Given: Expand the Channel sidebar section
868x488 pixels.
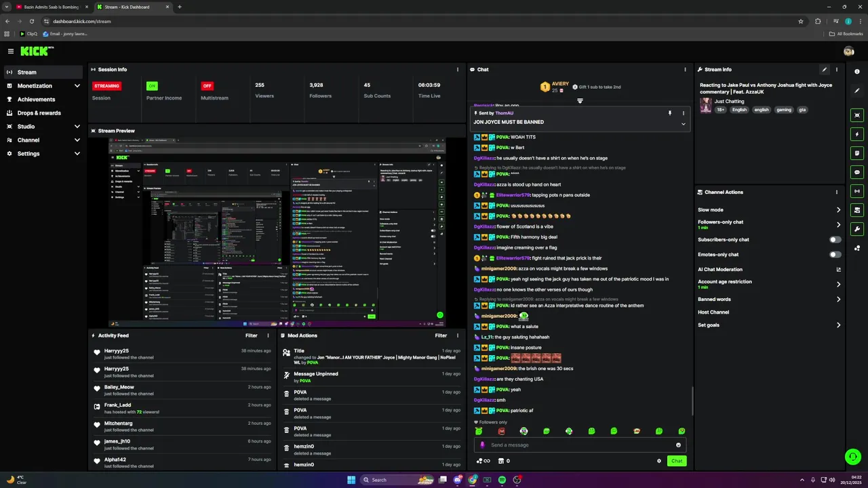Looking at the screenshot, I should 77,140.
